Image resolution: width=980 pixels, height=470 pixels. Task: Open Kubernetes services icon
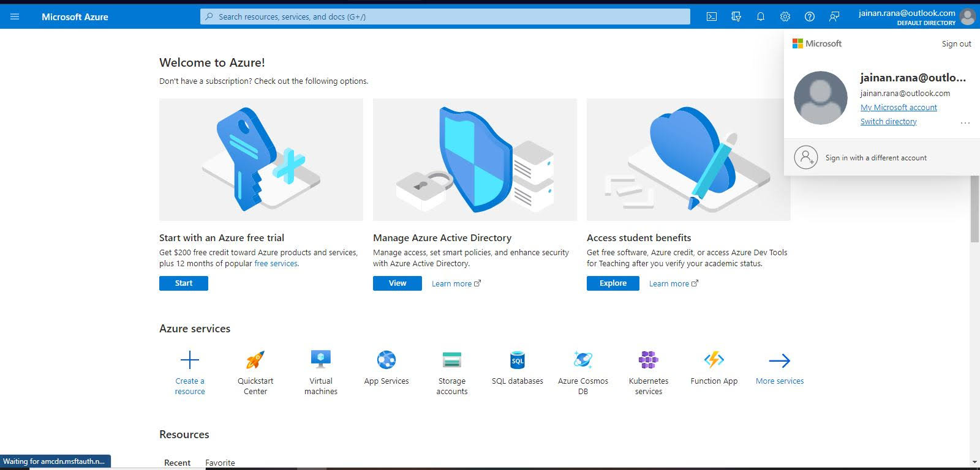(x=649, y=360)
